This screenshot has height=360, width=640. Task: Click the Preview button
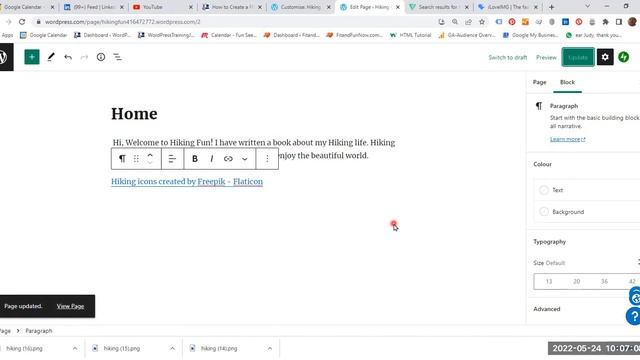546,57
